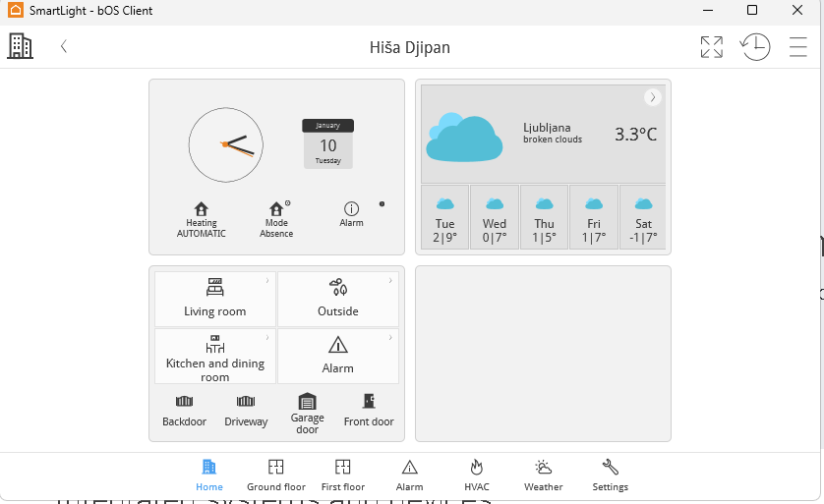Open the Alarm room tile
This screenshot has height=504, width=824.
click(338, 356)
